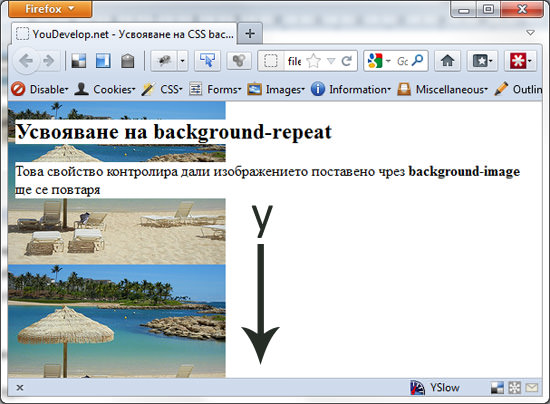The height and width of the screenshot is (404, 550).
Task: Click the address bar URL field
Action: [294, 61]
